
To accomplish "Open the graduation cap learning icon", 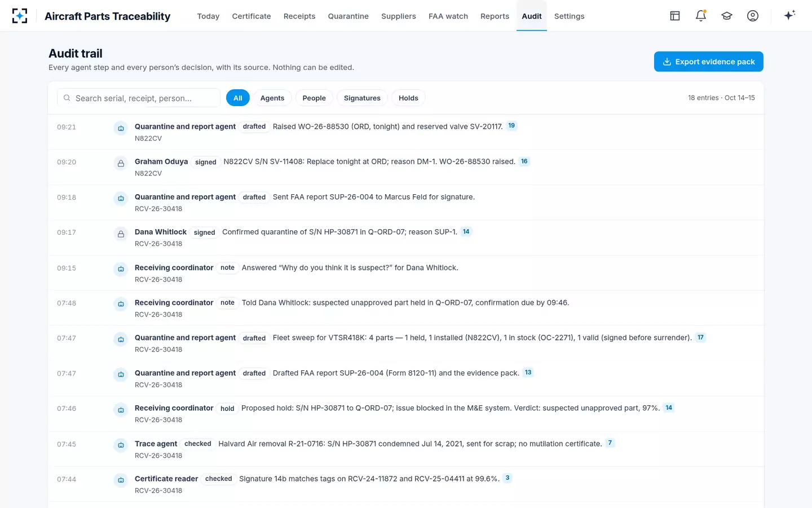I will pyautogui.click(x=727, y=16).
